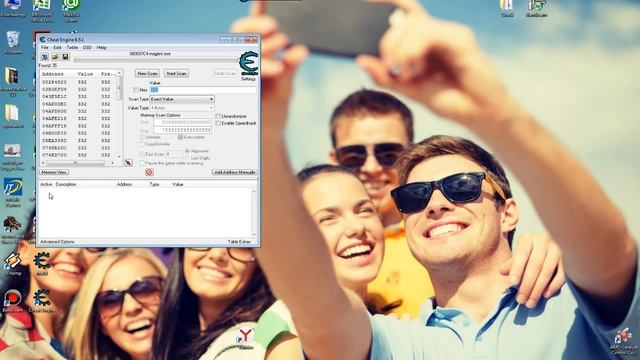Click the open cheat table folder icon
640x360 pixels.
click(x=55, y=57)
